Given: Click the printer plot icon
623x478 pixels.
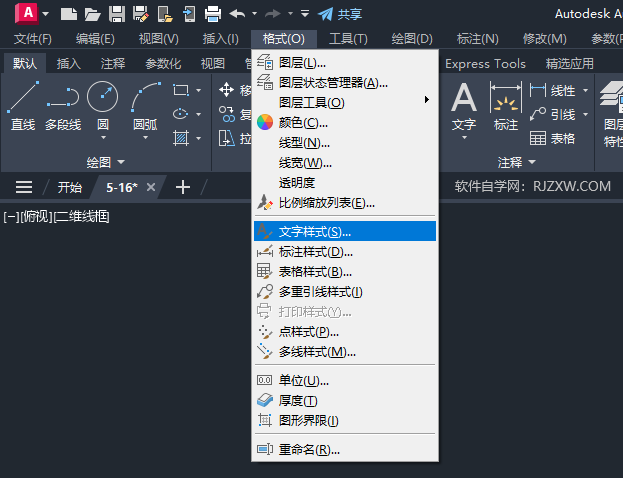Looking at the screenshot, I should click(x=213, y=14).
